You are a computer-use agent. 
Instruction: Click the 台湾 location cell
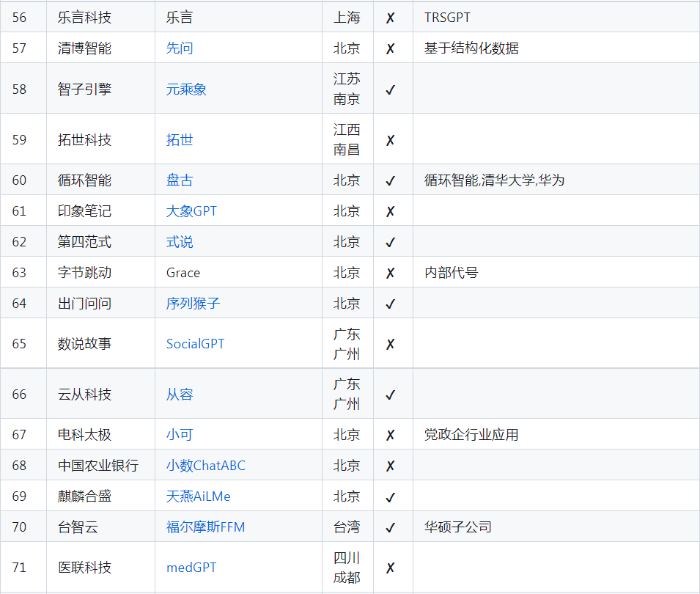[347, 527]
